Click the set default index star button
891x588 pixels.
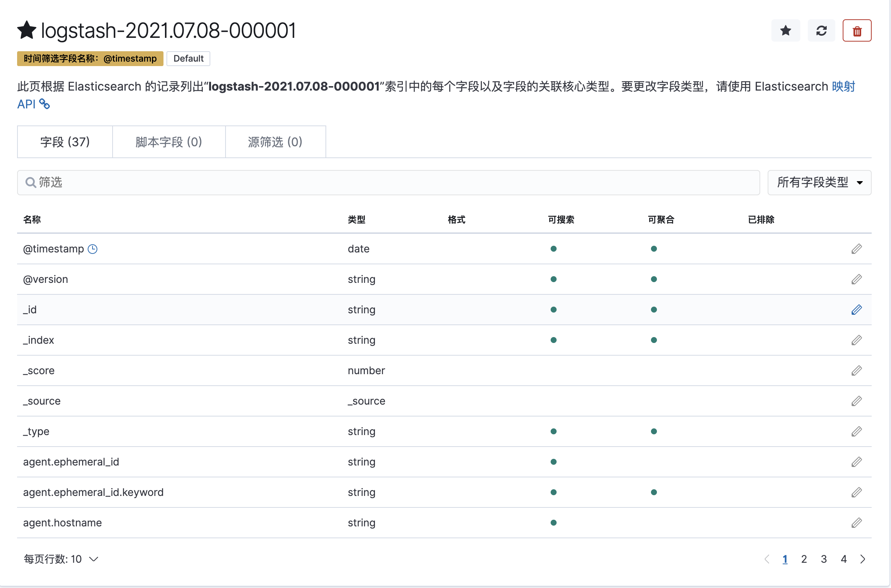pyautogui.click(x=785, y=30)
